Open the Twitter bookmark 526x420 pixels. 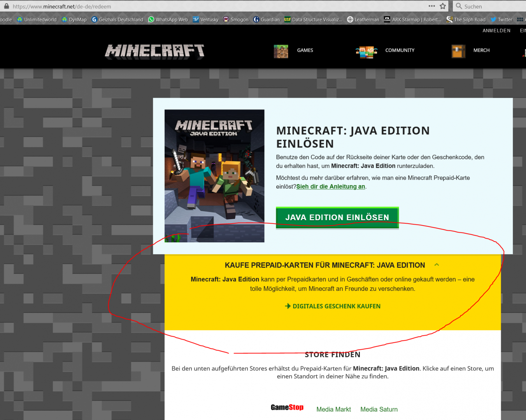pos(501,19)
